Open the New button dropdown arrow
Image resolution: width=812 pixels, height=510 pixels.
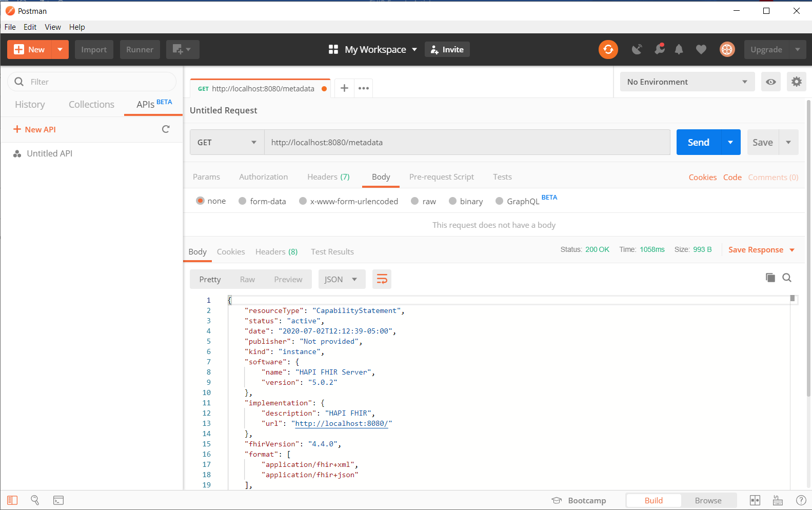pos(60,49)
